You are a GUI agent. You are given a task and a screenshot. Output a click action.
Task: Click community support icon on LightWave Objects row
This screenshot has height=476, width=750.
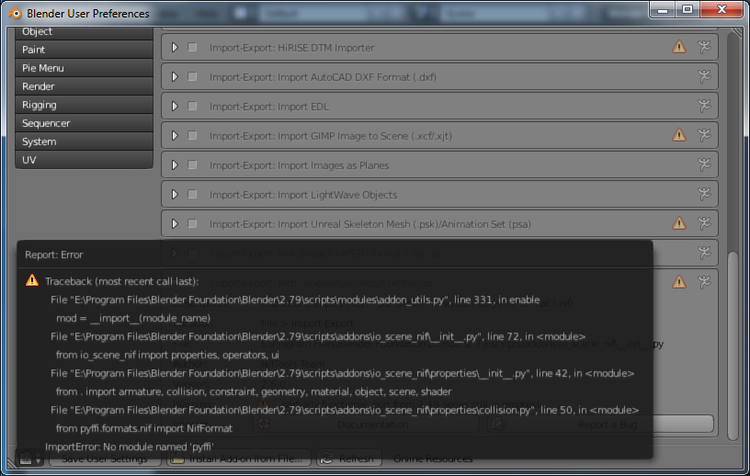704,194
